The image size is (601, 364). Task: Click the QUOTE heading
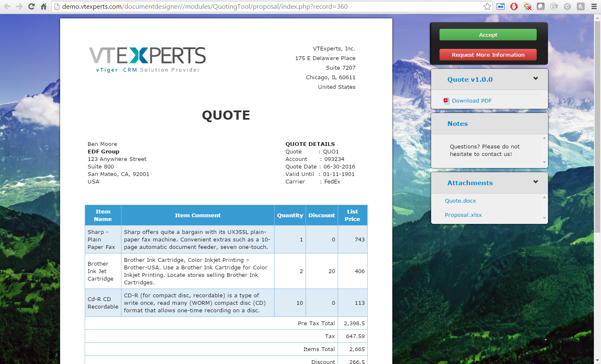226,115
